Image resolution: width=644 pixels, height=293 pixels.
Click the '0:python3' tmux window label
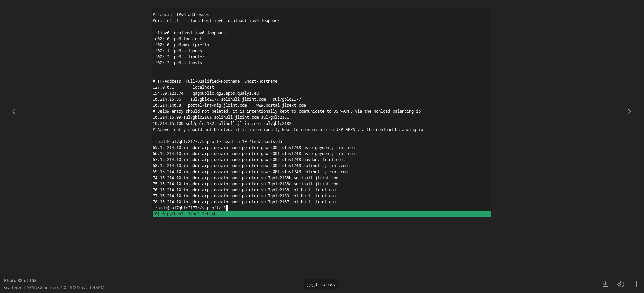click(x=173, y=214)
